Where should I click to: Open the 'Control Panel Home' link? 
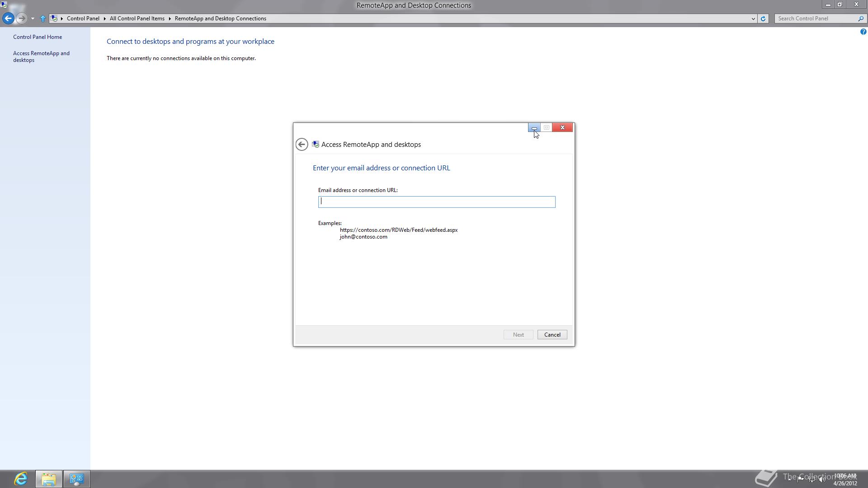pos(38,37)
